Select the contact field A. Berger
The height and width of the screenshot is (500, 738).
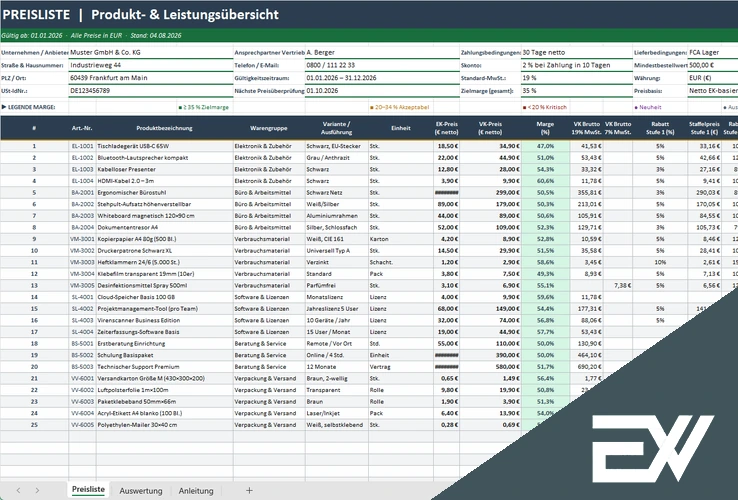tap(382, 53)
